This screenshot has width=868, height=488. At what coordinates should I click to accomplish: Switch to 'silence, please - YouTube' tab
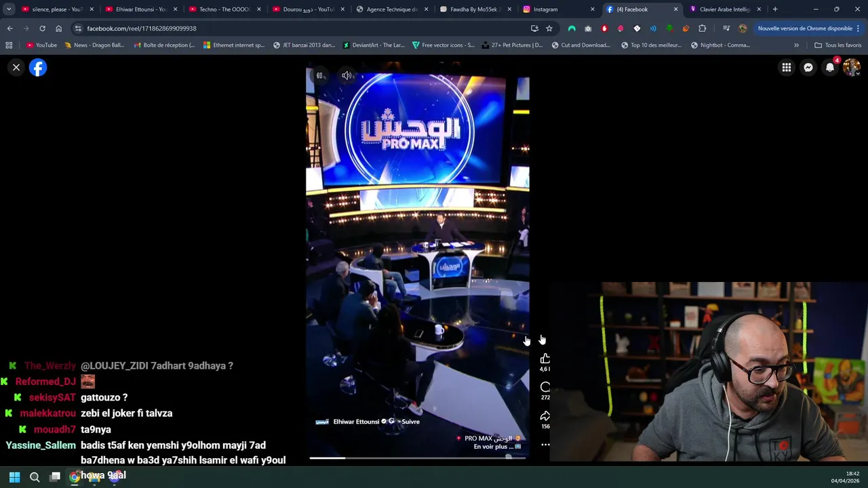click(57, 9)
